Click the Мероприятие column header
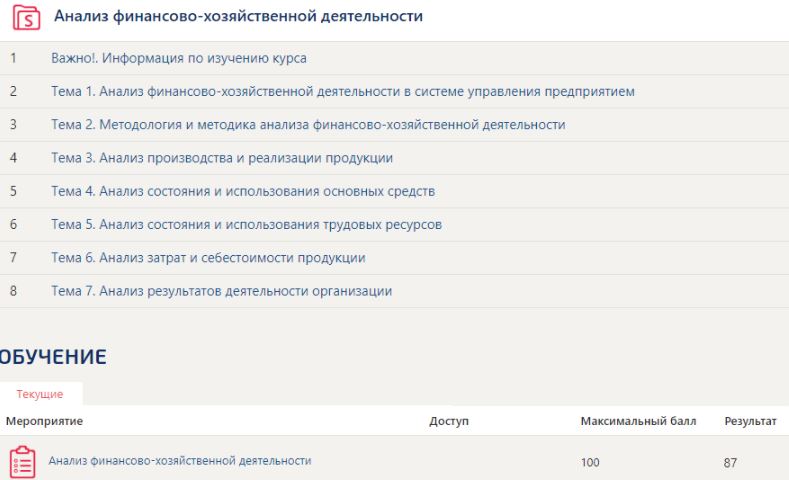The width and height of the screenshot is (789, 480). coord(44,421)
